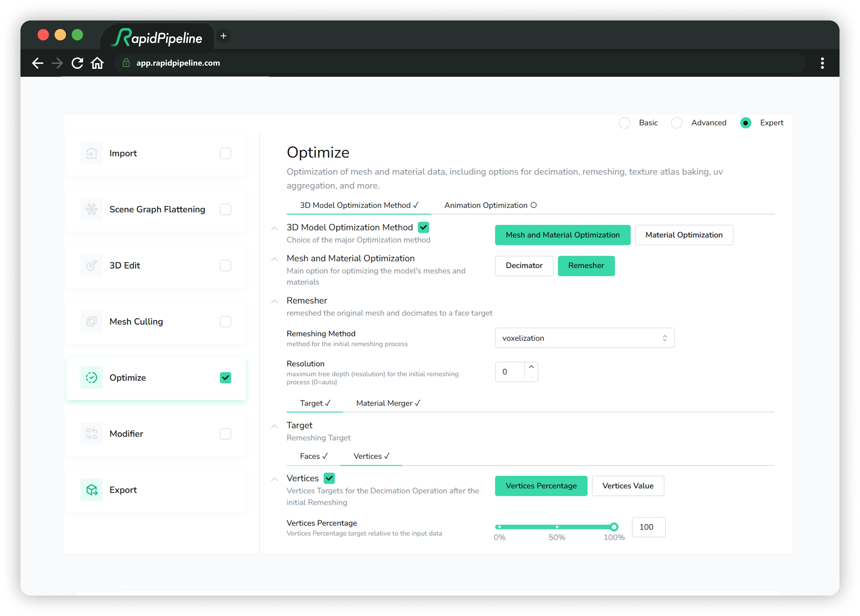Open the browser three-dot menu

(822, 63)
